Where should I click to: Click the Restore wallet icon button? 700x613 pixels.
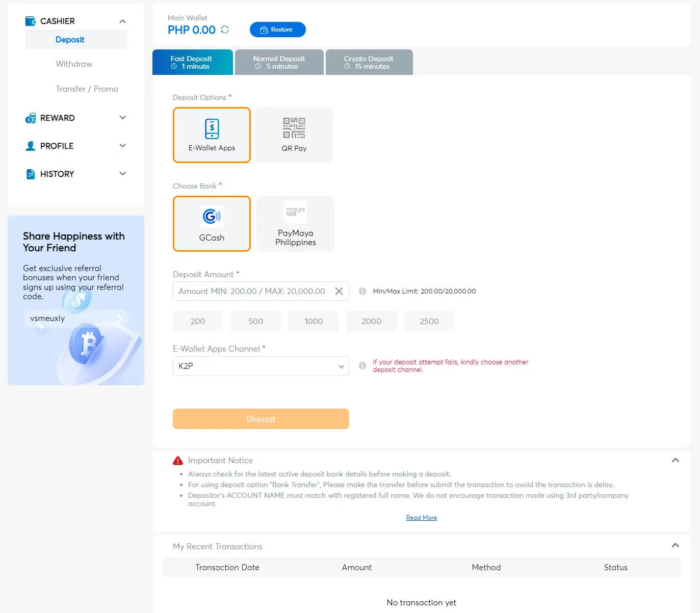point(264,30)
